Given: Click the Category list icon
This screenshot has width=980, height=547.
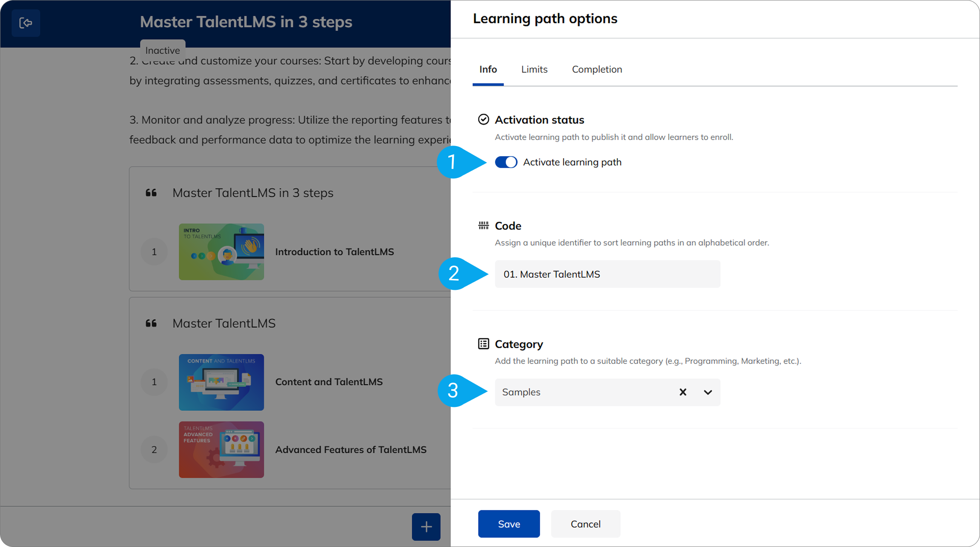Looking at the screenshot, I should 483,344.
